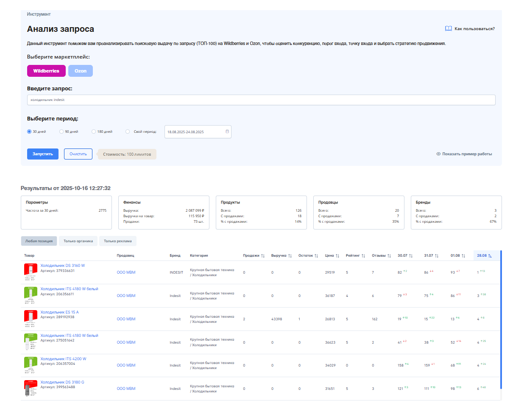Image resolution: width=524 pixels, height=420 pixels.
Task: Sort by Цена using the arrows icon
Action: (x=337, y=256)
